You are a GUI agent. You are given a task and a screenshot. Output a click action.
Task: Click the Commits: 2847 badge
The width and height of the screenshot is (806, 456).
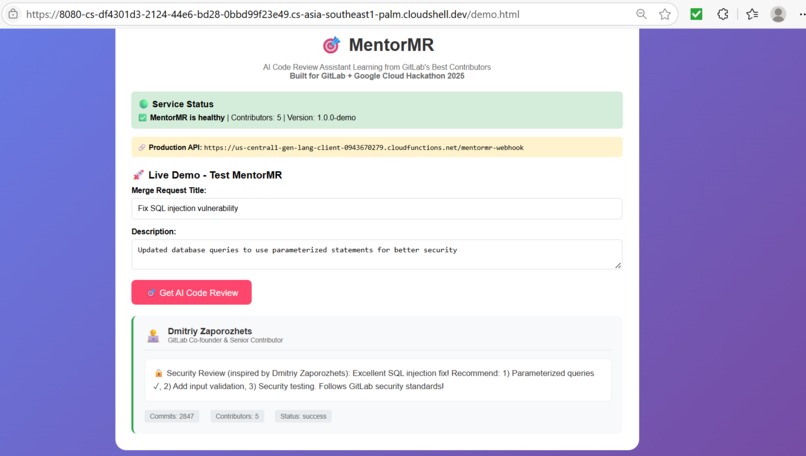172,416
